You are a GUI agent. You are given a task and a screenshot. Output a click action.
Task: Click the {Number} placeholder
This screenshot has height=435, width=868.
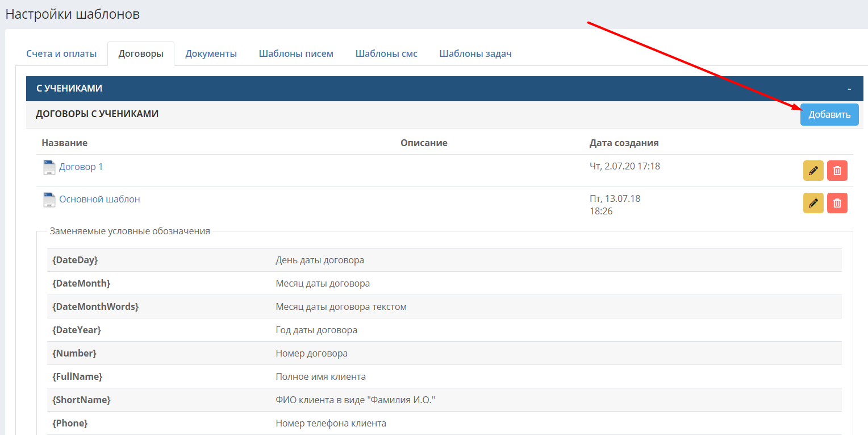pyautogui.click(x=74, y=353)
